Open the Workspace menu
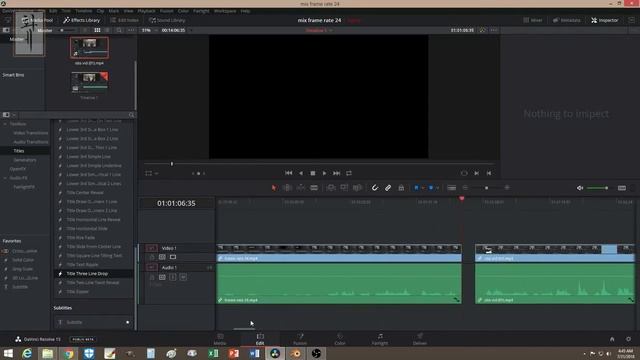640x360 pixels. [x=225, y=11]
